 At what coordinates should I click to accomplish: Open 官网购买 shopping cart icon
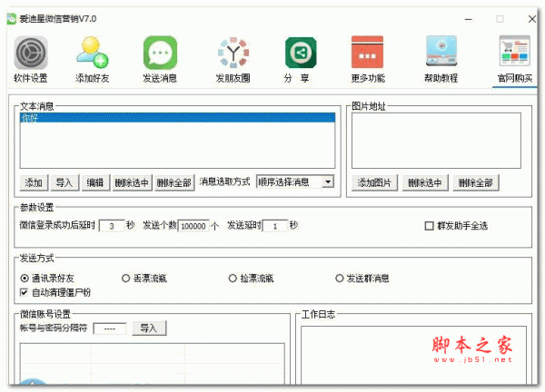(515, 51)
